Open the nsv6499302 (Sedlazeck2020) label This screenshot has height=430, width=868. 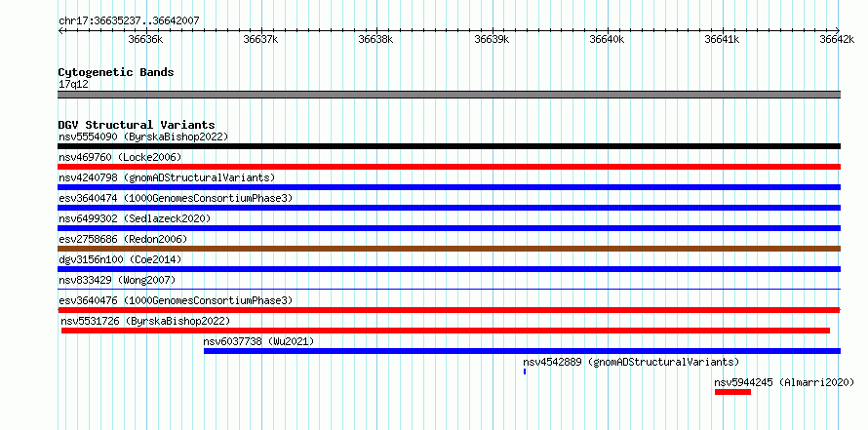coord(135,218)
